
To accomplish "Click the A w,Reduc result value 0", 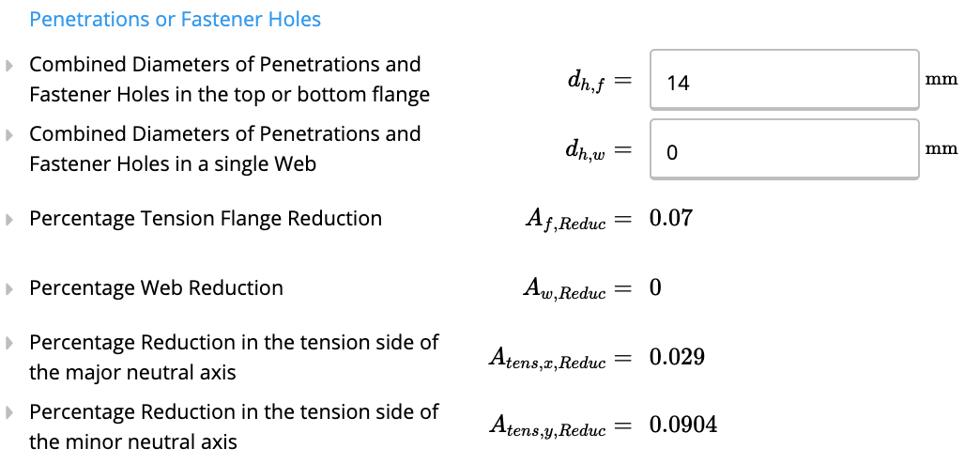I will 655,287.
